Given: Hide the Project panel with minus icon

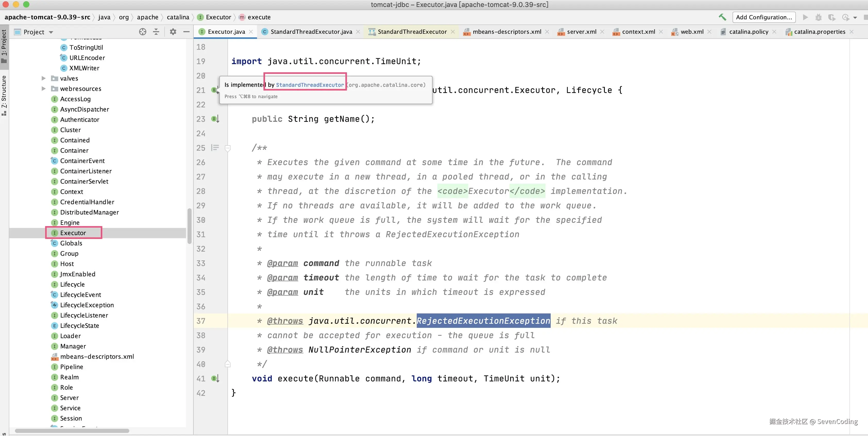Looking at the screenshot, I should pos(186,32).
